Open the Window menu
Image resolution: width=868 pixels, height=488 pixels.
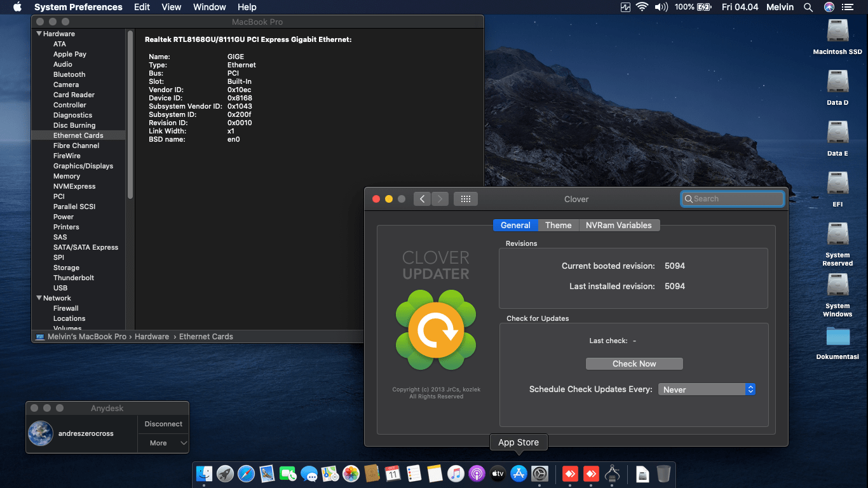(x=209, y=7)
